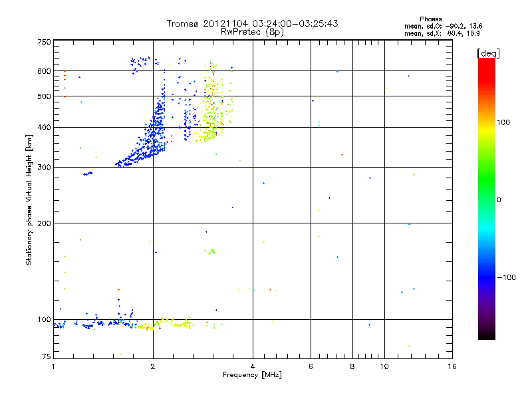Click the 'Stationary phase Virtual Height [km]' axis label

point(29,199)
